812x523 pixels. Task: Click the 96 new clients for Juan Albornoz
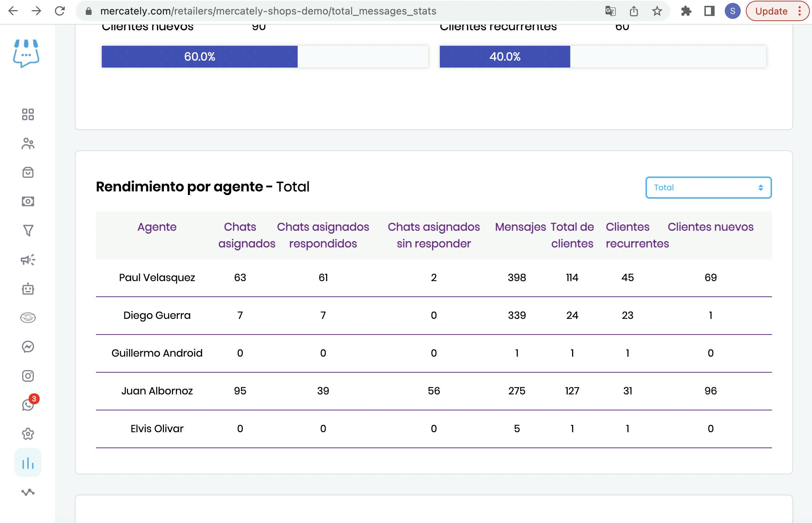tap(711, 391)
